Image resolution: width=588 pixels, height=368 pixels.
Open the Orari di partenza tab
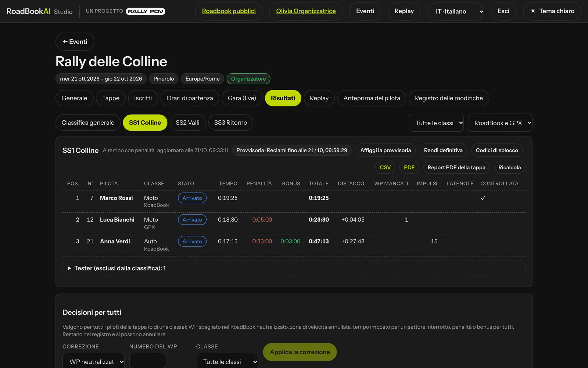190,98
